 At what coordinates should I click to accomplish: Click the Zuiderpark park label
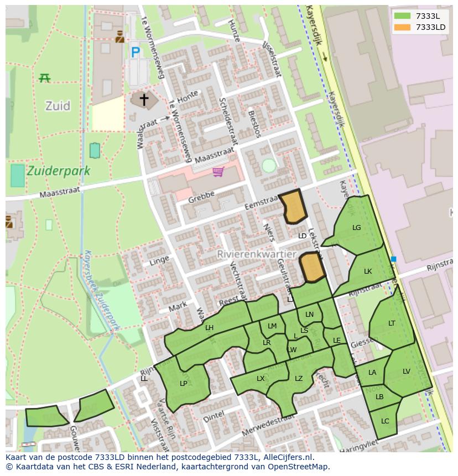coord(58,171)
